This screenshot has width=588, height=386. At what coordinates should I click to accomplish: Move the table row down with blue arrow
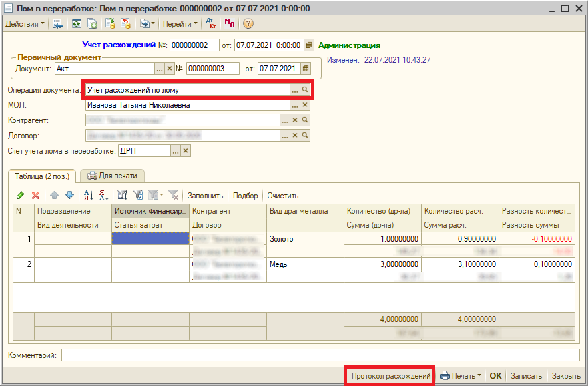pyautogui.click(x=69, y=196)
